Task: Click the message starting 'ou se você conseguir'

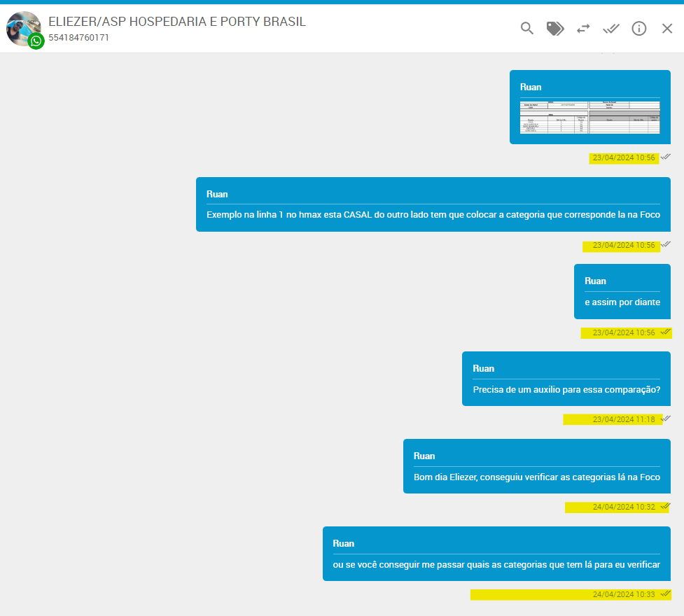Action: 496,565
